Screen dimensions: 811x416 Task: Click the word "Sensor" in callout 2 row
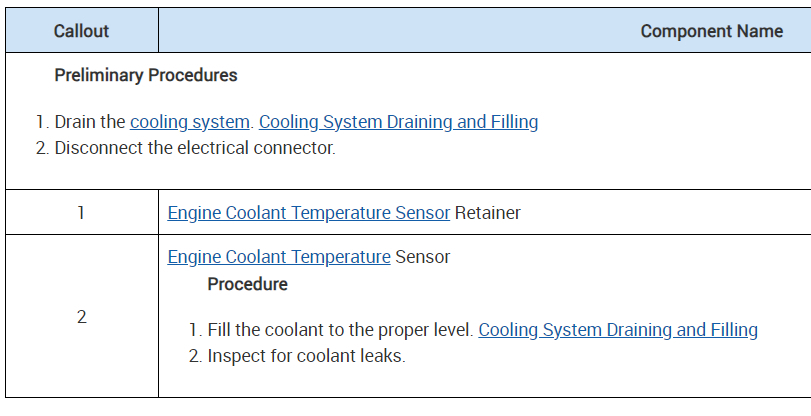423,257
